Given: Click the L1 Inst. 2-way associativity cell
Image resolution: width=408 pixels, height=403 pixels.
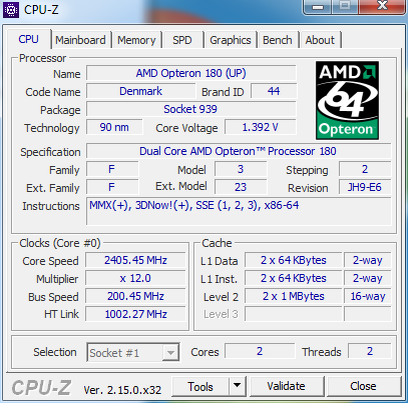Looking at the screenshot, I should pos(367,278).
